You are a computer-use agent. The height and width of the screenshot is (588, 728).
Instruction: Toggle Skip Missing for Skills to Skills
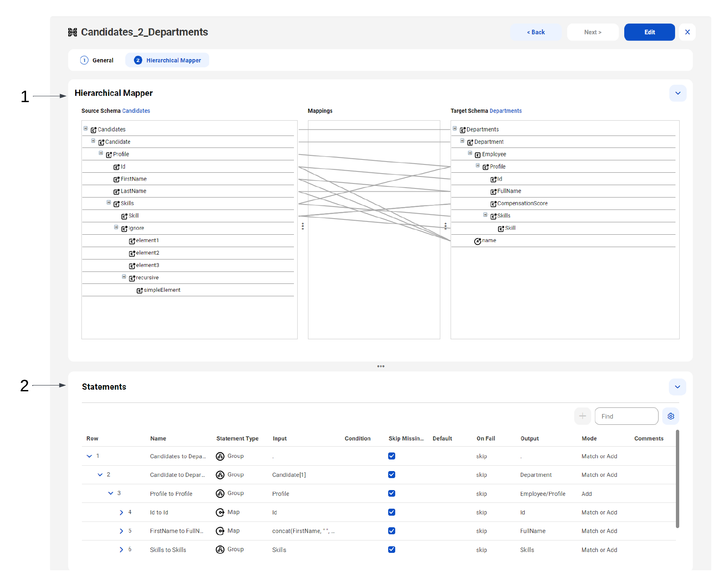pyautogui.click(x=391, y=550)
